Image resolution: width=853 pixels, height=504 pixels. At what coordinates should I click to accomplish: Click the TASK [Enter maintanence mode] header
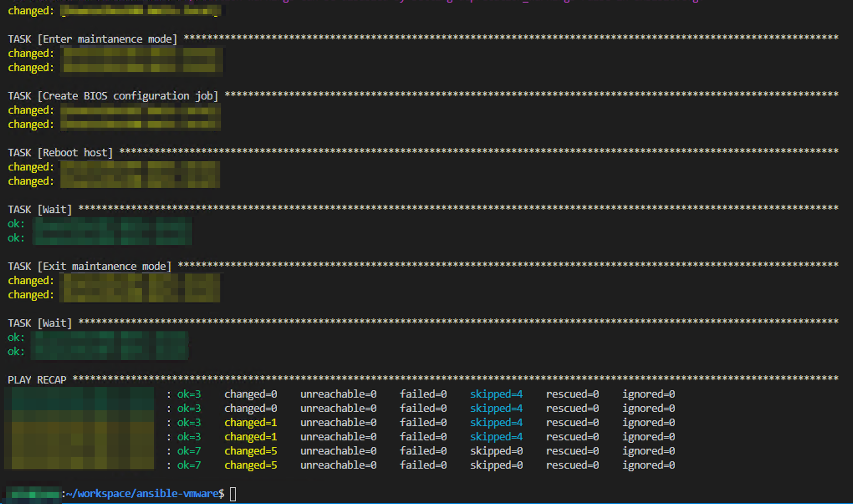(92, 38)
